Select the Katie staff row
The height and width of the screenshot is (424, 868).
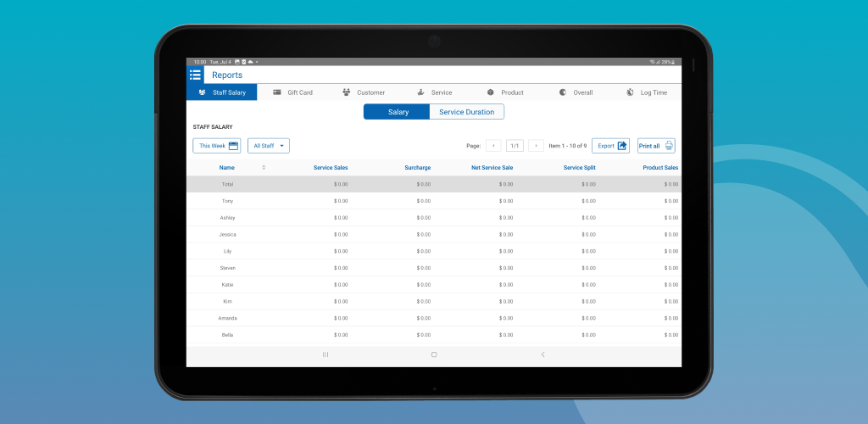[434, 285]
